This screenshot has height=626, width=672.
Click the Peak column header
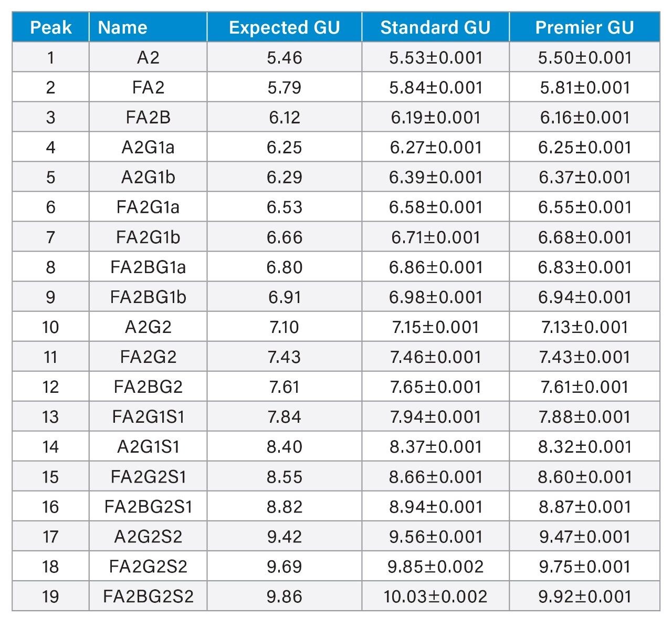click(x=50, y=27)
